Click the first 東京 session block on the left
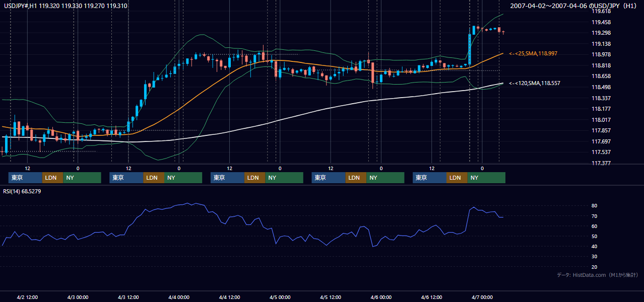This screenshot has height=302, width=644. [25, 178]
